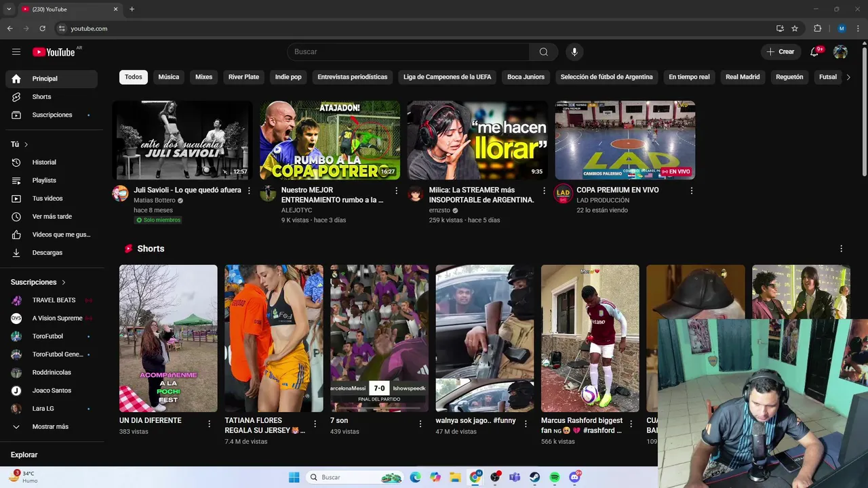Open Marcus Rashford short thumbnail
This screenshot has width=868, height=488.
pos(590,338)
